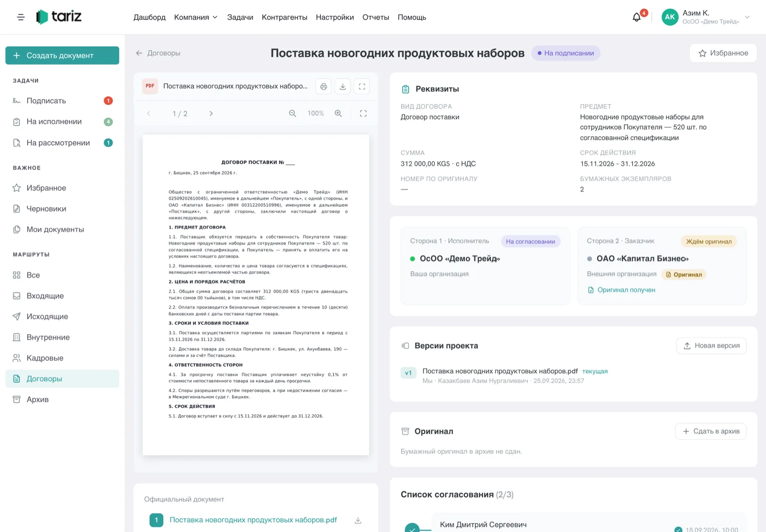Click Создать документ button
766x532 pixels.
click(62, 56)
